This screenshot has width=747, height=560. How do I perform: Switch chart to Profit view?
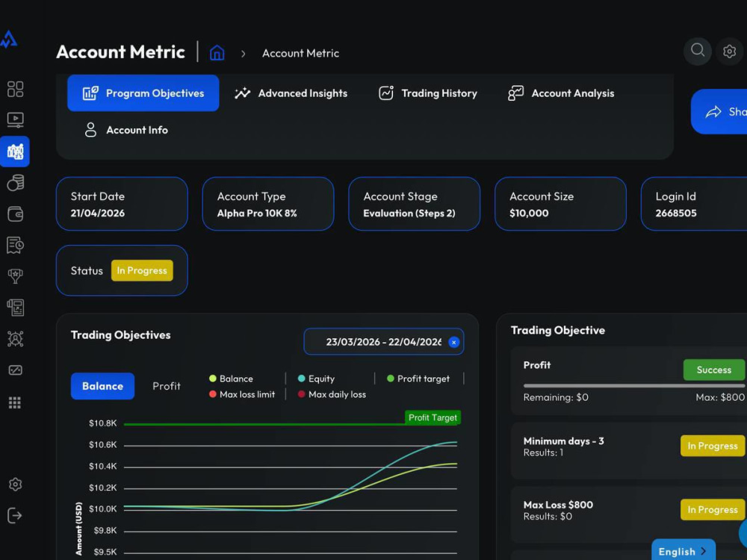coord(167,386)
